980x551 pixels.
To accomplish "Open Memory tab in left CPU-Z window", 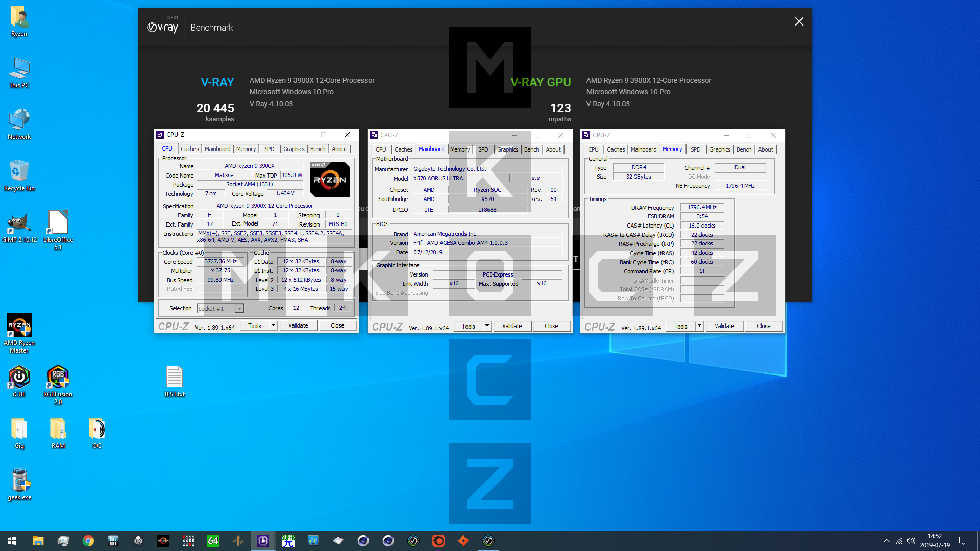I will click(x=246, y=149).
